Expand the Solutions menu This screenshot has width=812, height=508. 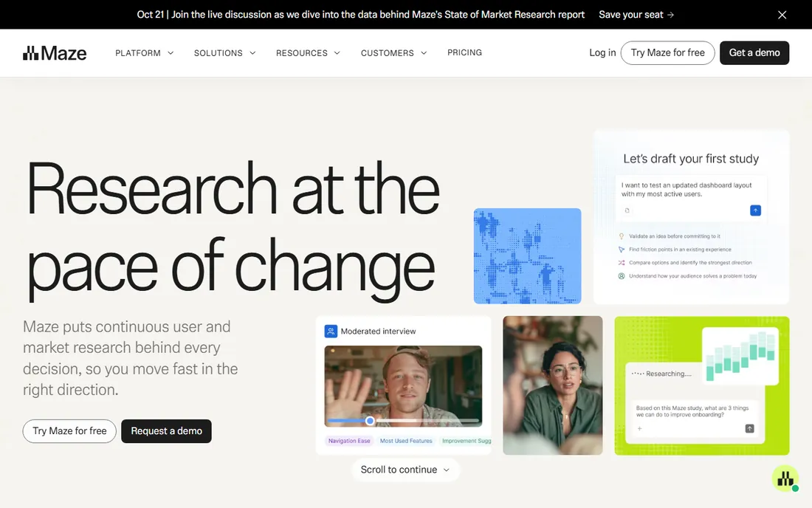224,53
